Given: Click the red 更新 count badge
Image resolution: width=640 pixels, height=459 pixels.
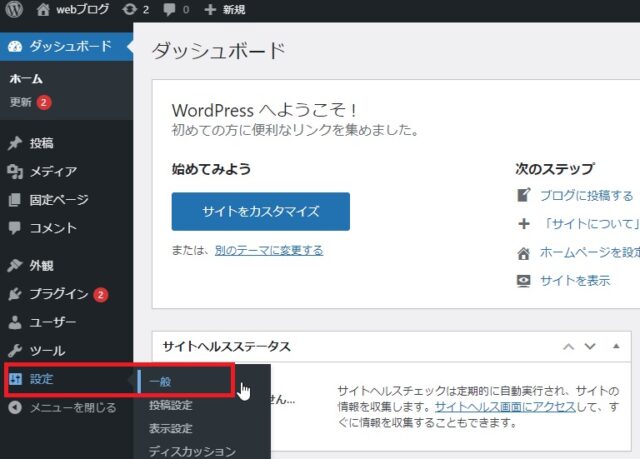Looking at the screenshot, I should (x=44, y=102).
